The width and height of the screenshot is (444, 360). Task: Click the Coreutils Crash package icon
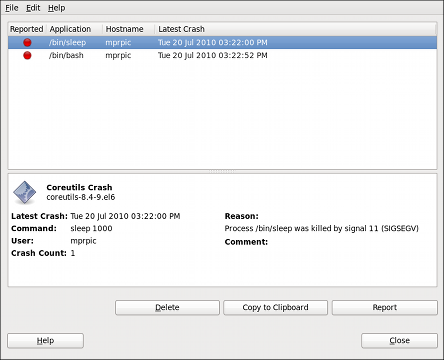[24, 192]
